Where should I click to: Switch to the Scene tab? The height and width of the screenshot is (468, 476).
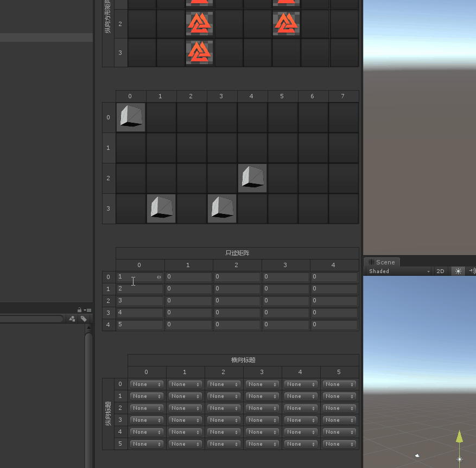click(382, 262)
